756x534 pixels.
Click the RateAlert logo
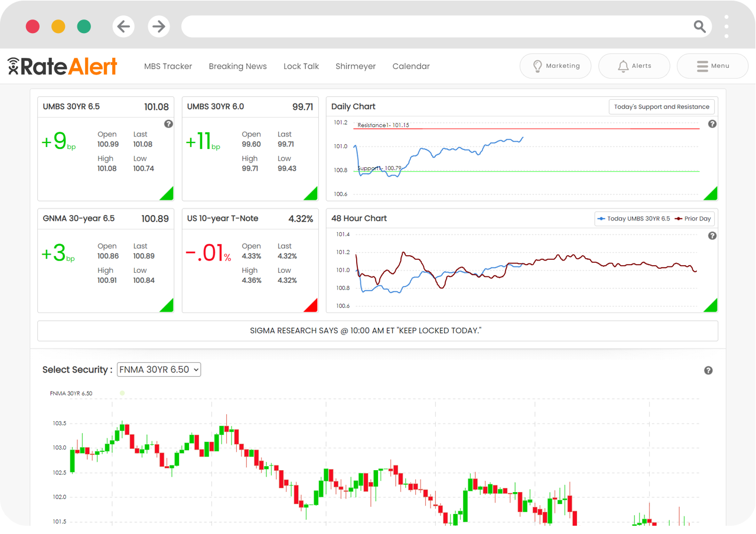click(63, 66)
